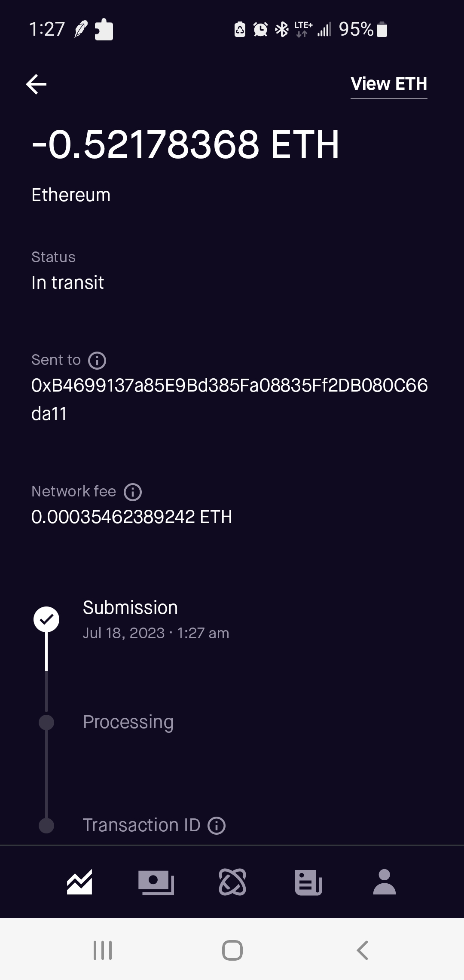
Task: Open the investing chart tab
Action: click(x=79, y=882)
